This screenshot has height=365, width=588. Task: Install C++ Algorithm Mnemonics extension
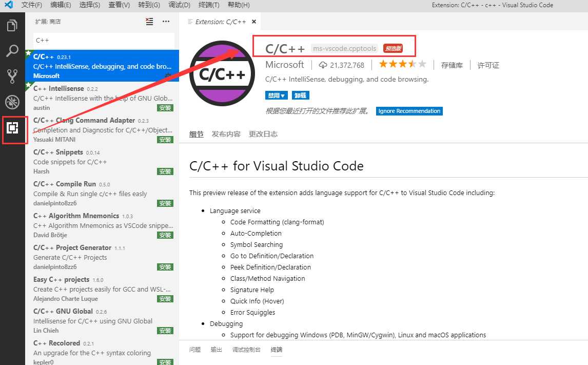165,236
